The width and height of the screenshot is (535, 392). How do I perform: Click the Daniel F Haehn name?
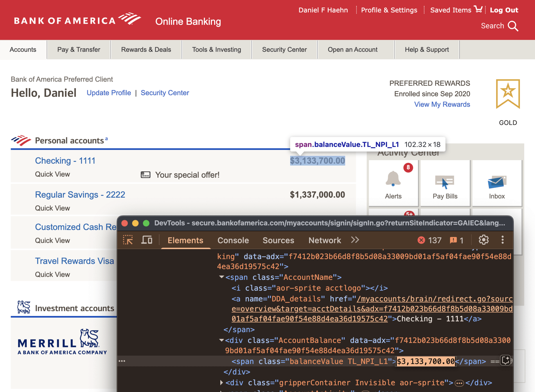pyautogui.click(x=323, y=10)
